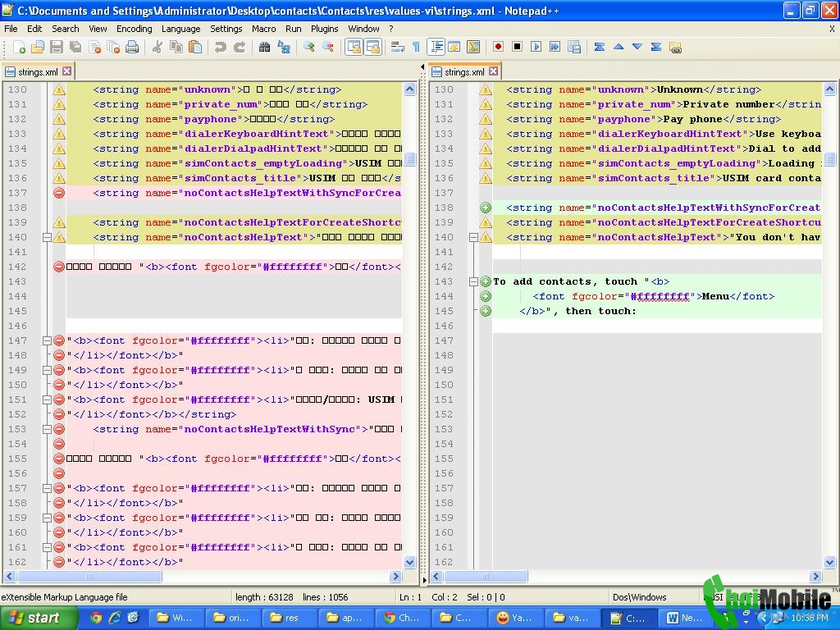Undo the last action
The width and height of the screenshot is (840, 630).
click(x=220, y=48)
